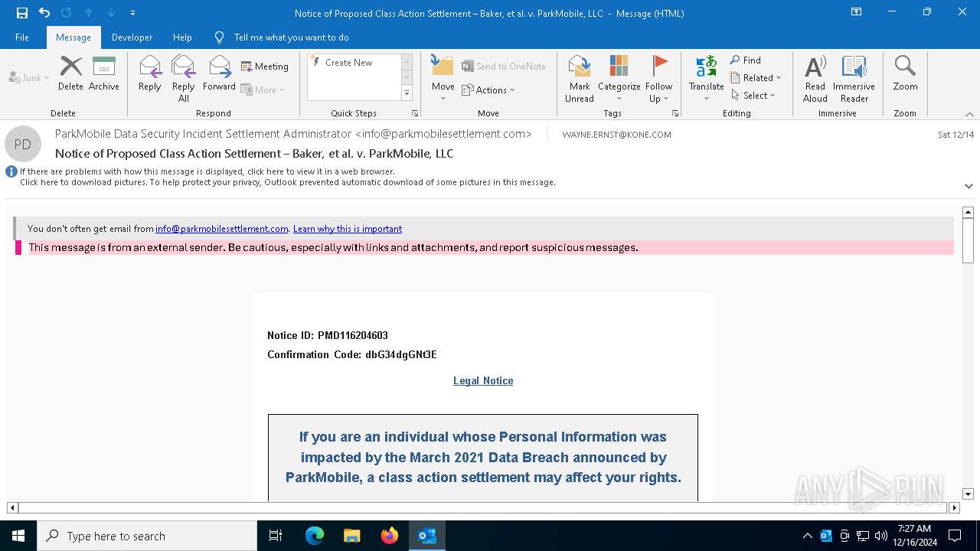
Task: Click the info bar to download pictures
Action: [288, 182]
